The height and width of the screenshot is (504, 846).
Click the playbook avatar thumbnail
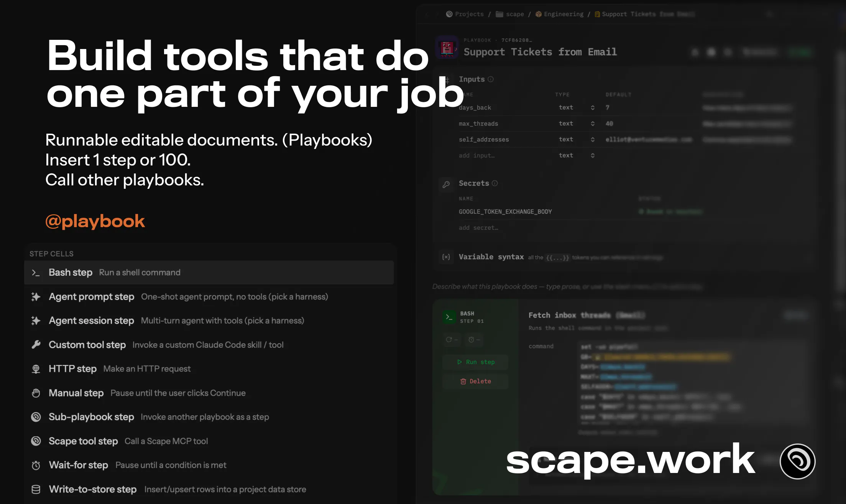click(447, 47)
